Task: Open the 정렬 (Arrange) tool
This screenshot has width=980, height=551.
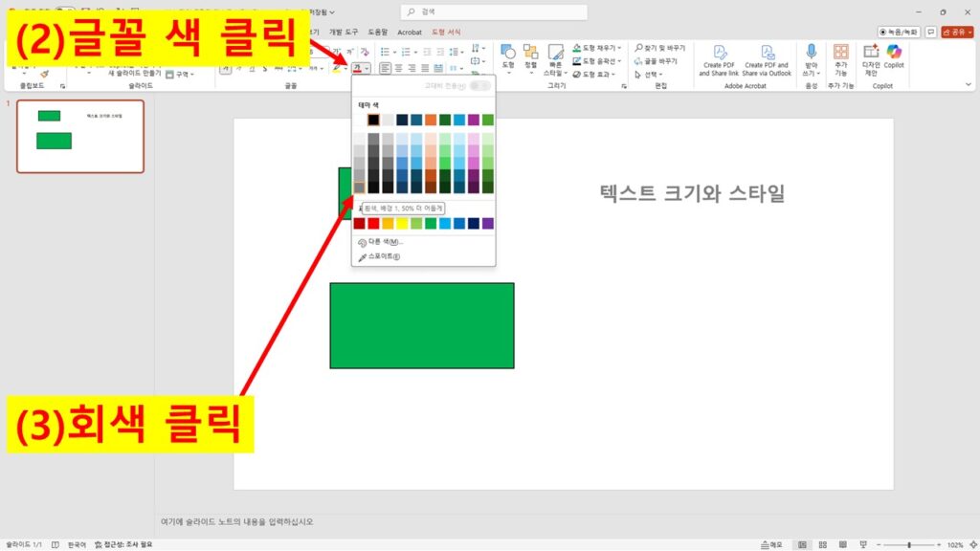Action: coord(529,53)
